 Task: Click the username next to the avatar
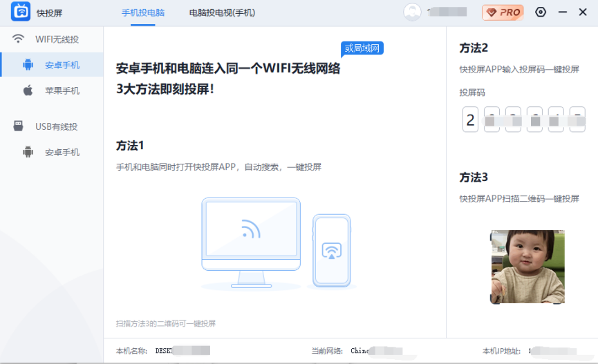point(447,12)
